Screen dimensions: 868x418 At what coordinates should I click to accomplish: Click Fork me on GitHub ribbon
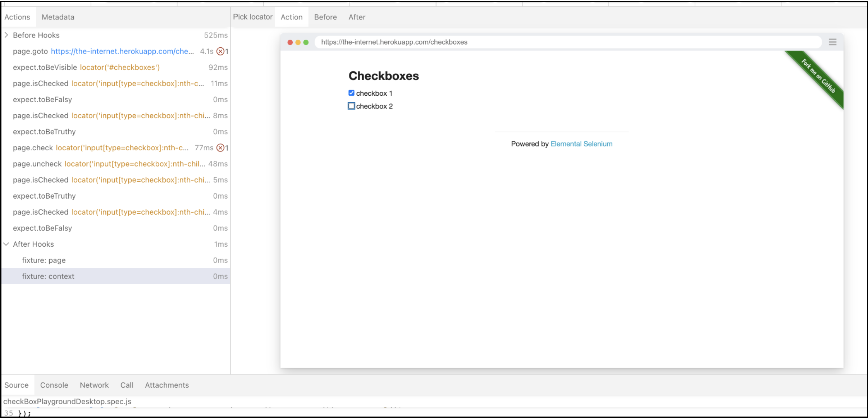click(x=818, y=76)
